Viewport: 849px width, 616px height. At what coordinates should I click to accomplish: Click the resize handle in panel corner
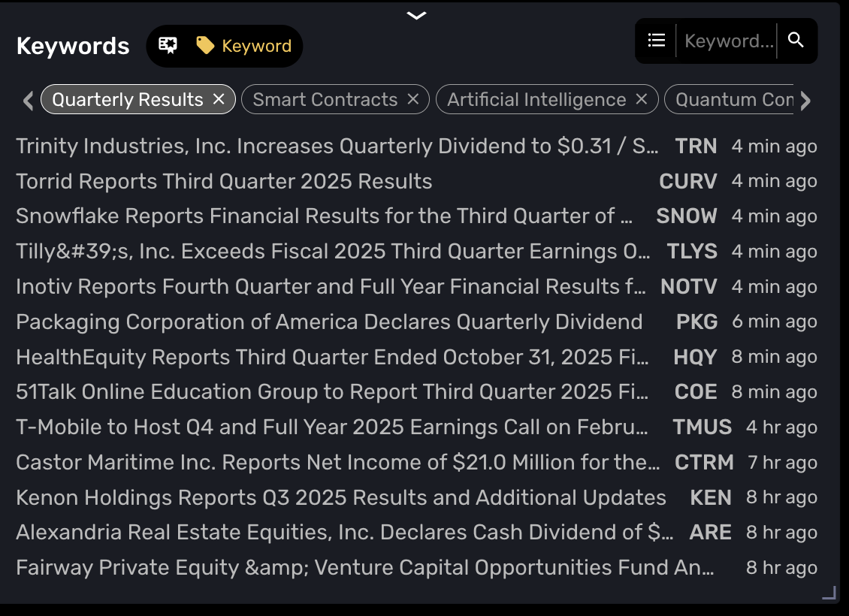pyautogui.click(x=829, y=593)
